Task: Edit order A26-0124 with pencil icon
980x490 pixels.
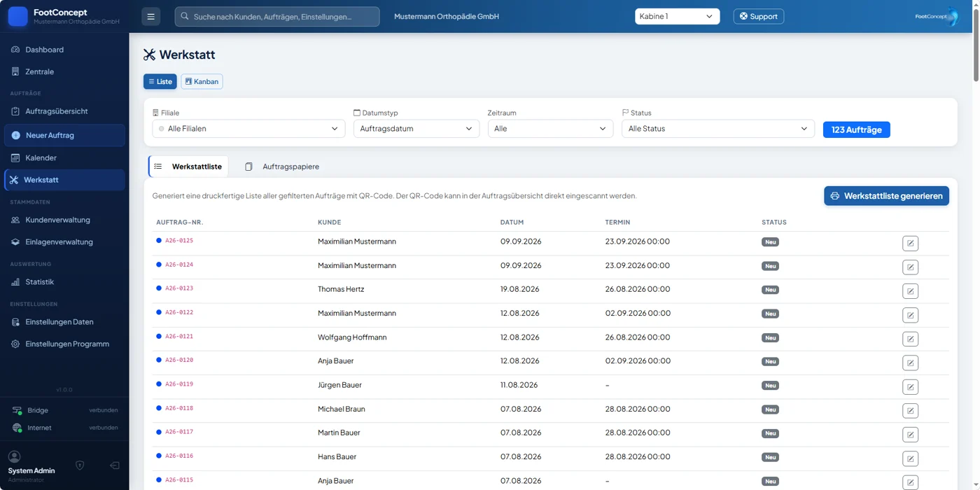Action: (x=910, y=267)
